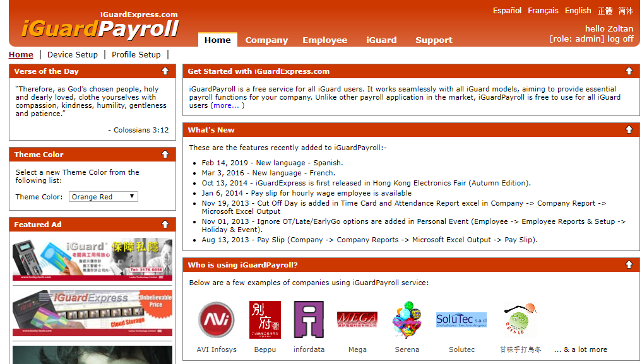Open the iGuardExpress Cloud Storage ad banner

coord(92,314)
